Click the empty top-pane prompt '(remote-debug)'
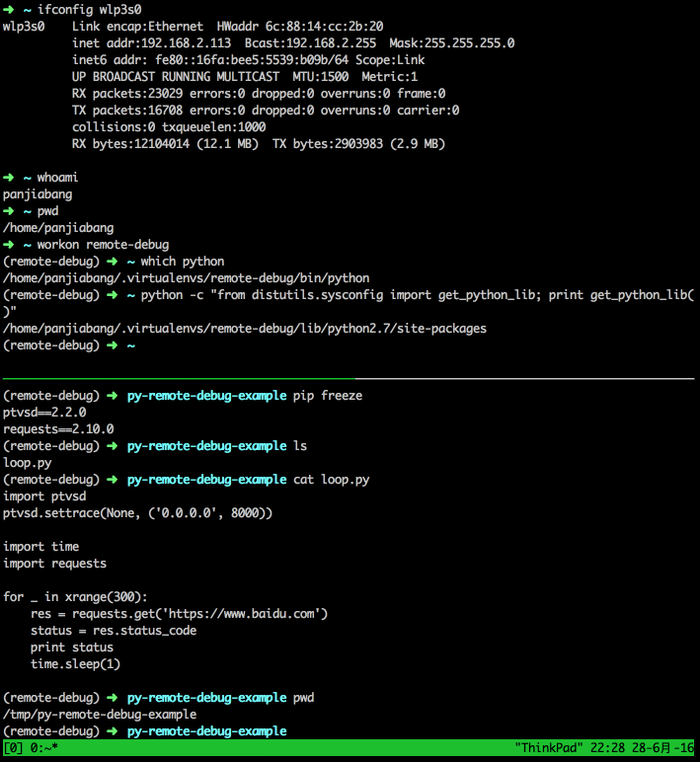This screenshot has width=700, height=762. 51,345
